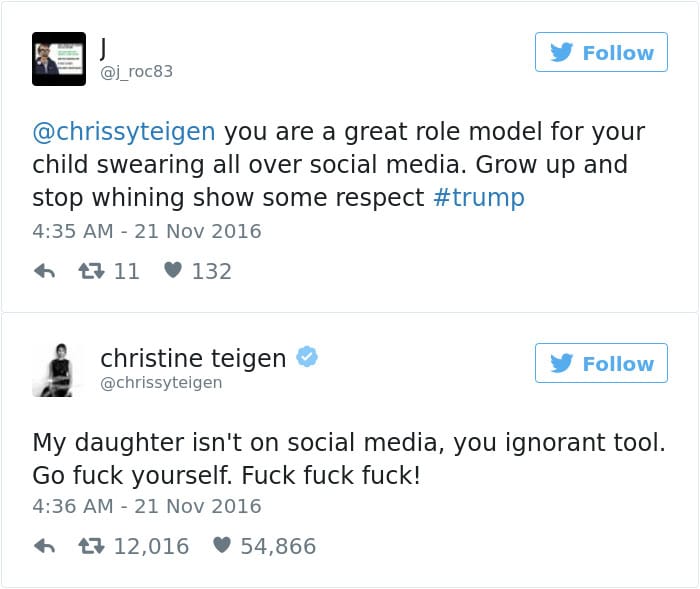The image size is (700, 589).
Task: Open j_roc83's profile picture
Action: (58, 58)
